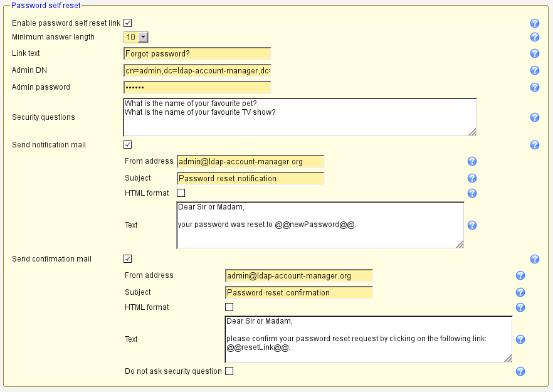Click help icon next to Admin DN

click(535, 70)
